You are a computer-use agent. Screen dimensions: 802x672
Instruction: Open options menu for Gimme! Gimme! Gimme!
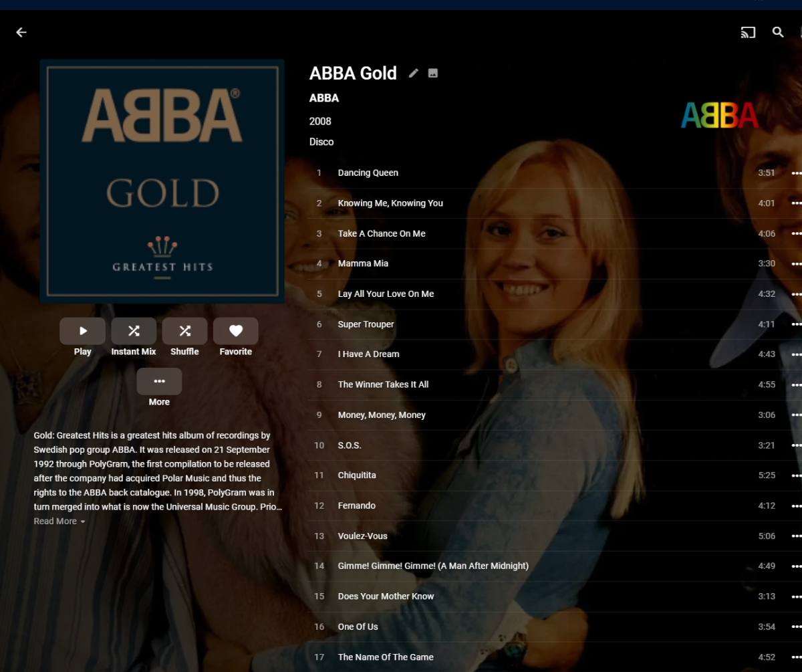click(796, 566)
